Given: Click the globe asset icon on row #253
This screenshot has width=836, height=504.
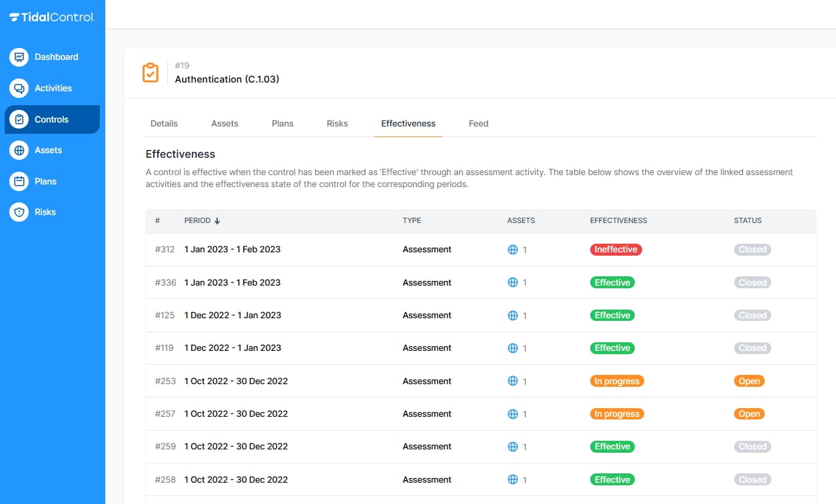Looking at the screenshot, I should (x=514, y=381).
